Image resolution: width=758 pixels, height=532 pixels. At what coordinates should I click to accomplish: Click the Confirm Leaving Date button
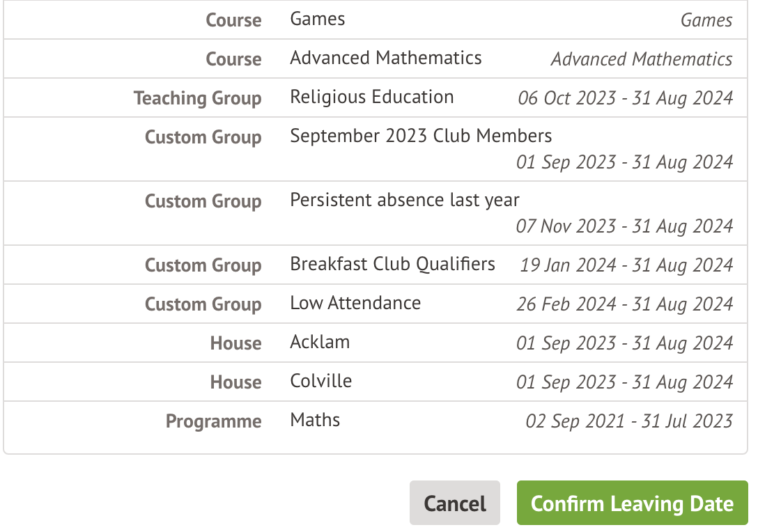tap(632, 503)
